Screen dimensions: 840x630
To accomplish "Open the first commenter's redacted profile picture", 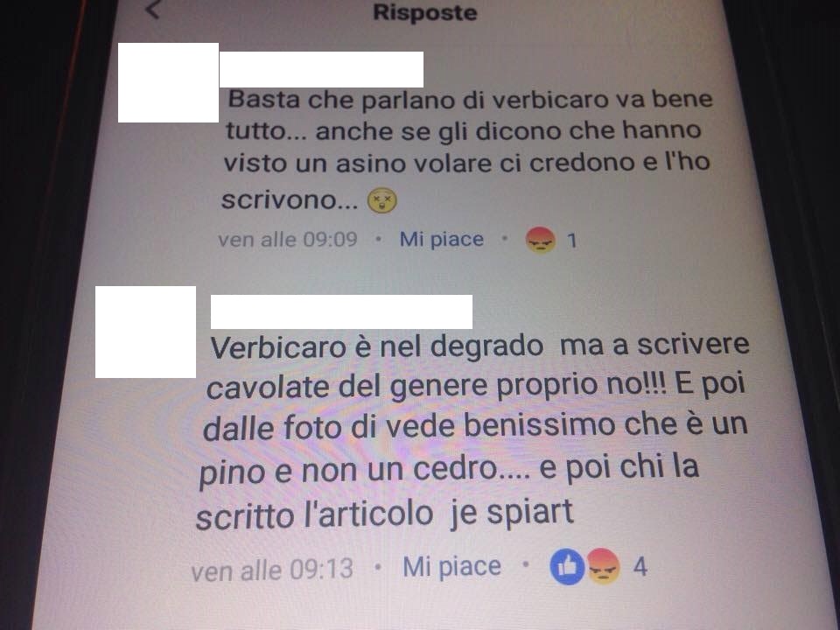I will [x=168, y=82].
